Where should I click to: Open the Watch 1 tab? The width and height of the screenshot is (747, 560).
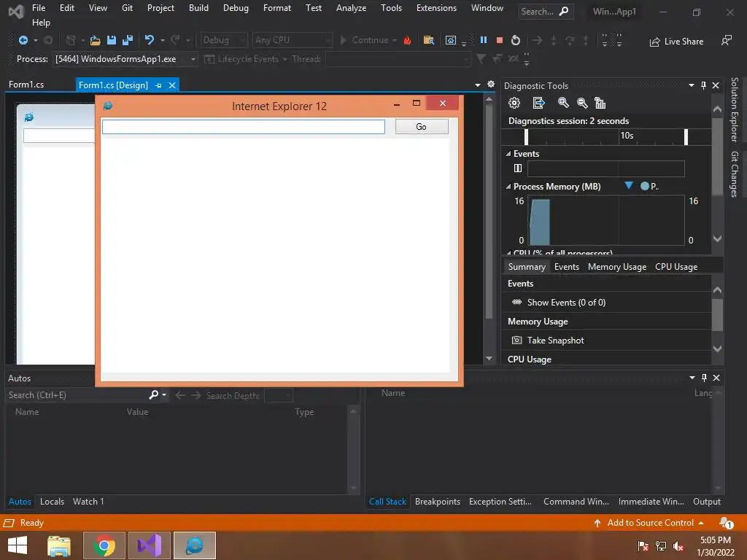point(88,502)
